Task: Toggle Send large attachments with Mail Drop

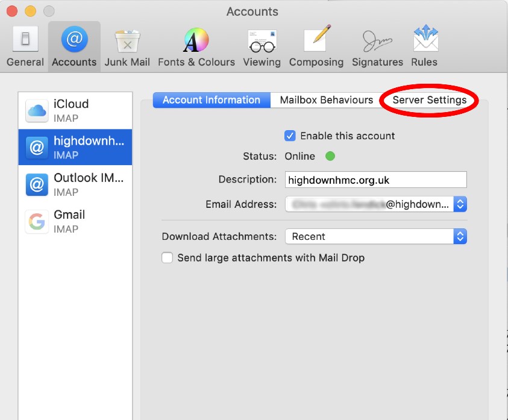Action: pyautogui.click(x=167, y=258)
